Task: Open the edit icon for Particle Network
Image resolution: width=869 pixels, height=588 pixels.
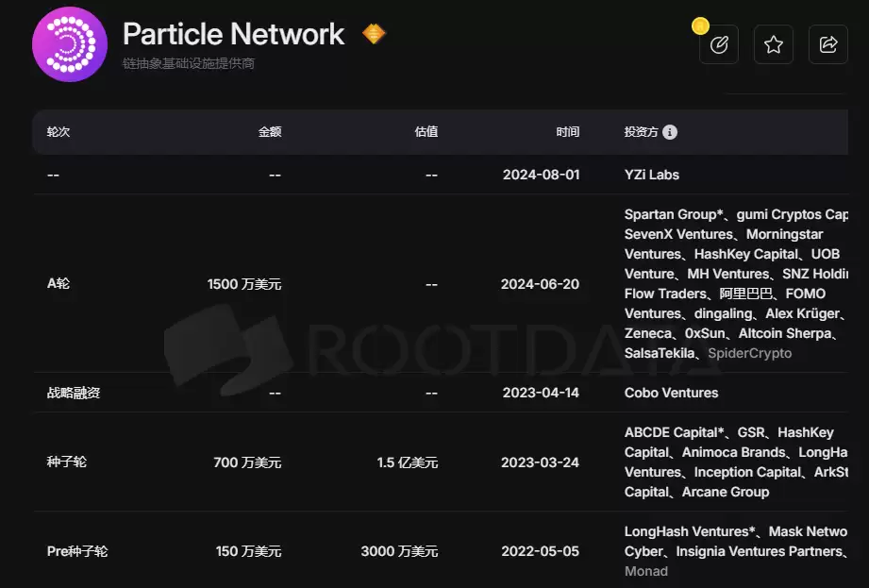Action: [718, 44]
